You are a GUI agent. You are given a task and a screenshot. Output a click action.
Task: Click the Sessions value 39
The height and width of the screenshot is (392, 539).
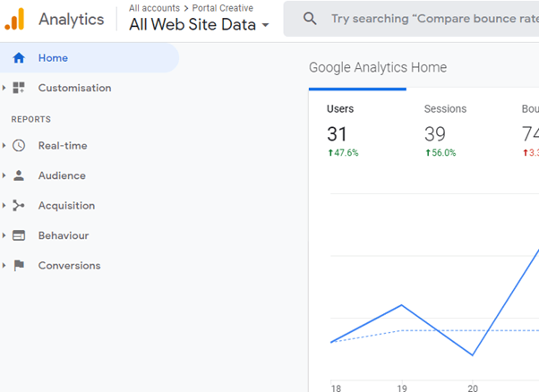(435, 134)
